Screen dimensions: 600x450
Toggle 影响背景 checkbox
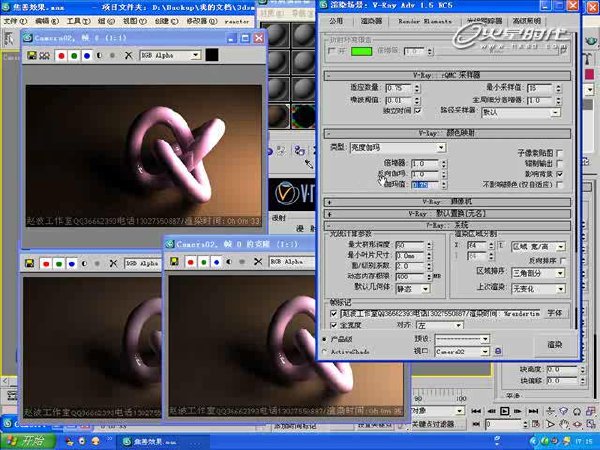click(x=559, y=174)
